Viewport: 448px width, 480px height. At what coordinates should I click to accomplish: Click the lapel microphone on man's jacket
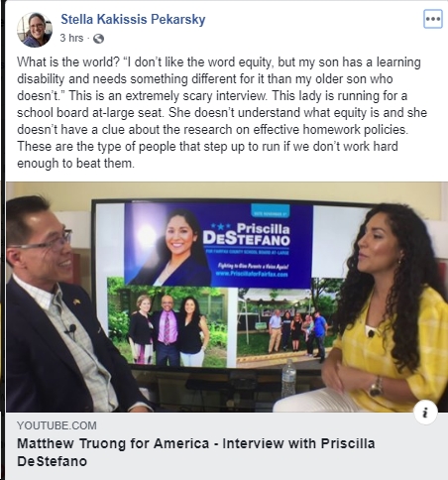tap(70, 330)
